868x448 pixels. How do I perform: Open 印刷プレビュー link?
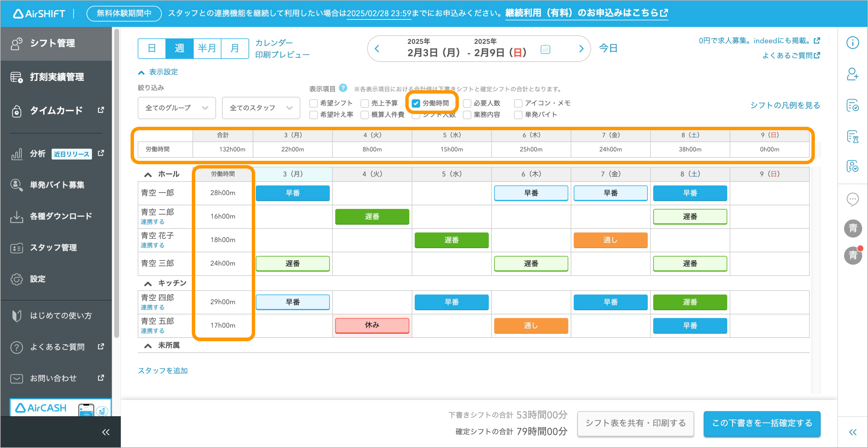point(282,55)
